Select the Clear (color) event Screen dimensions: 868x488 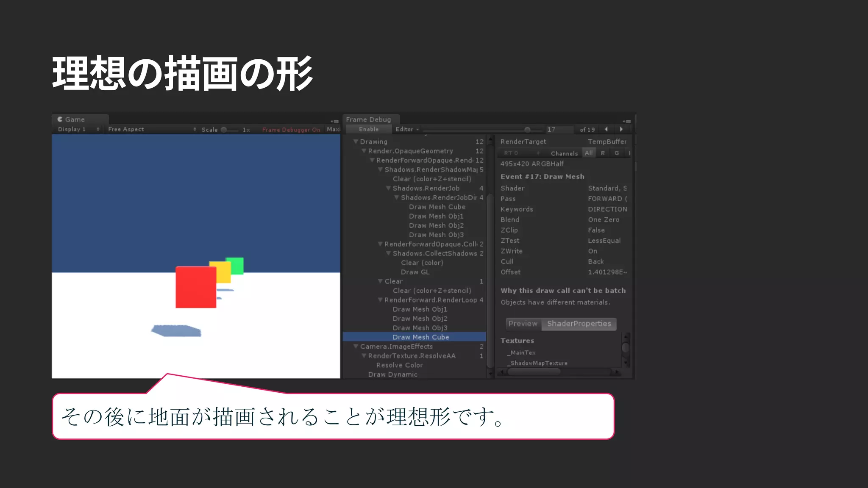click(x=422, y=263)
